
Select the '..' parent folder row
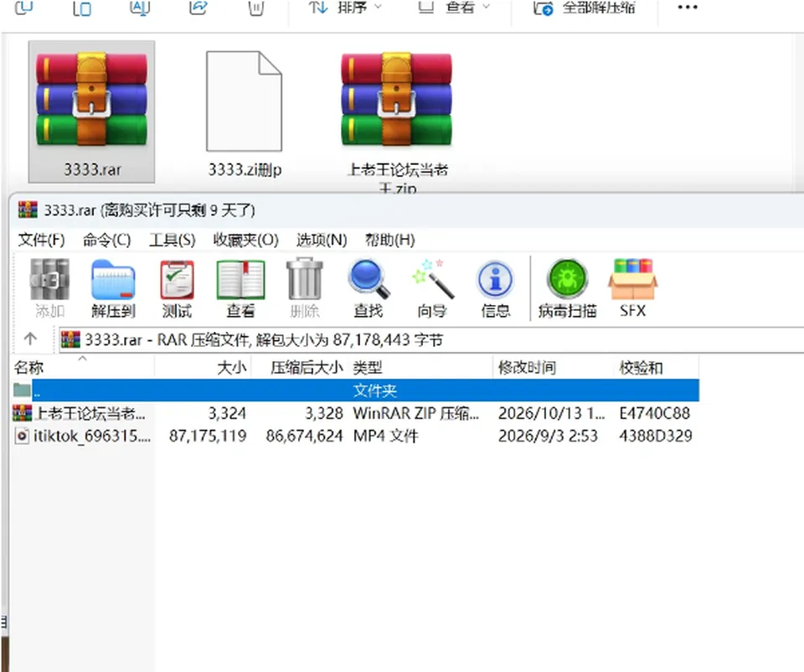click(356, 390)
